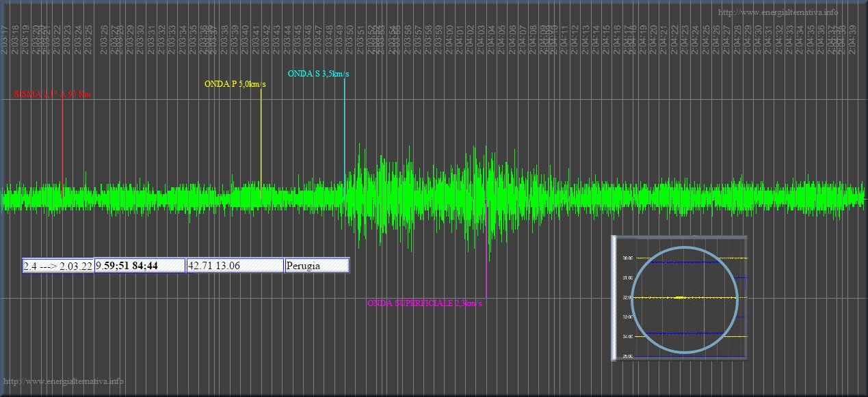Screen dimensions: 868x397
Task: Click the '2:03:44' time axis label
Action: pyautogui.click(x=288, y=39)
